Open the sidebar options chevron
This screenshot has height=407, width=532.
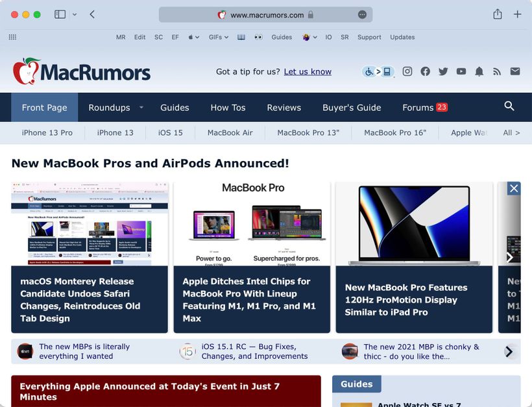pos(75,14)
